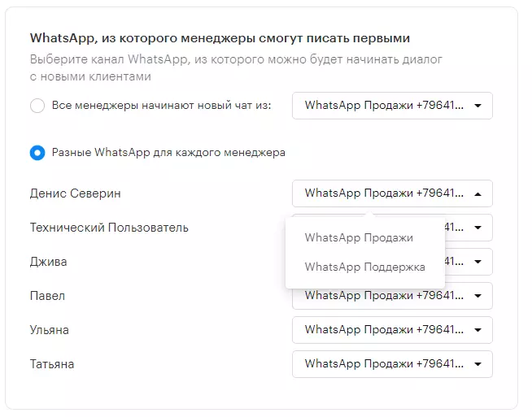The width and height of the screenshot is (532, 417).
Task: Choose 'WhatsApp Поддержка' from the open list
Action: click(x=365, y=267)
